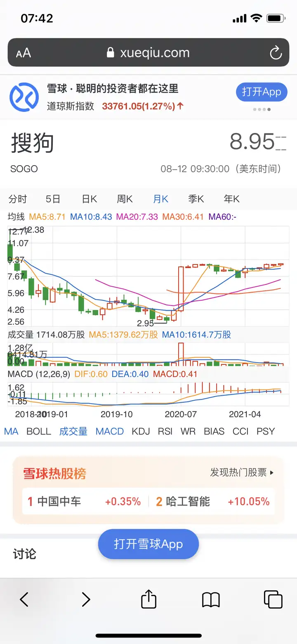Tap the 08-12 09:30:00 timestamp
This screenshot has height=644, width=297.
coord(195,169)
